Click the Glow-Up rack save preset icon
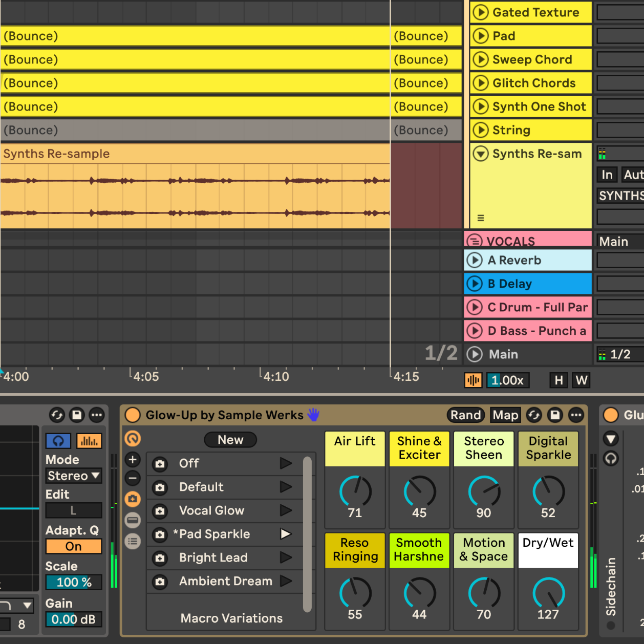The width and height of the screenshot is (644, 644). point(555,415)
